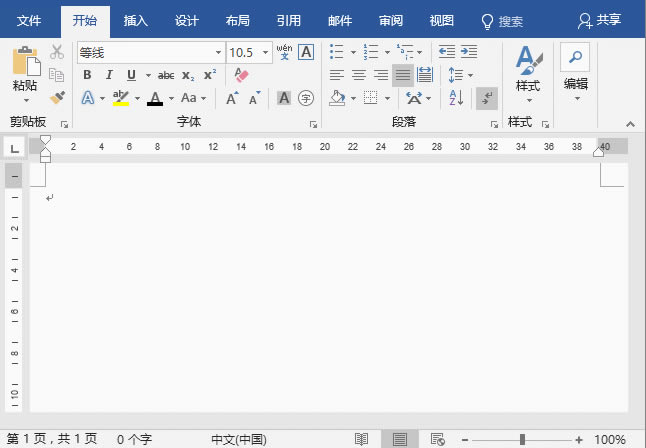This screenshot has width=646, height=448.
Task: Open the 样式 styles gallery button
Action: [x=528, y=74]
